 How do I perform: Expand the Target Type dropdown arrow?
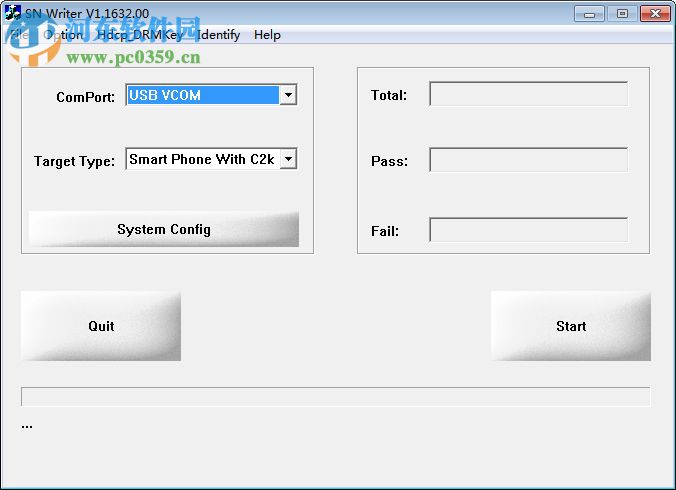pos(288,159)
